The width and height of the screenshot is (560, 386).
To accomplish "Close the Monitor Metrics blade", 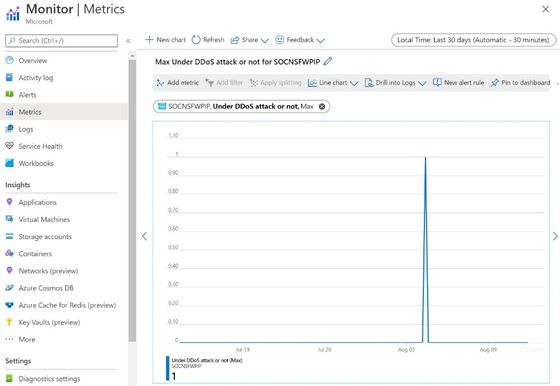I will pos(546,9).
